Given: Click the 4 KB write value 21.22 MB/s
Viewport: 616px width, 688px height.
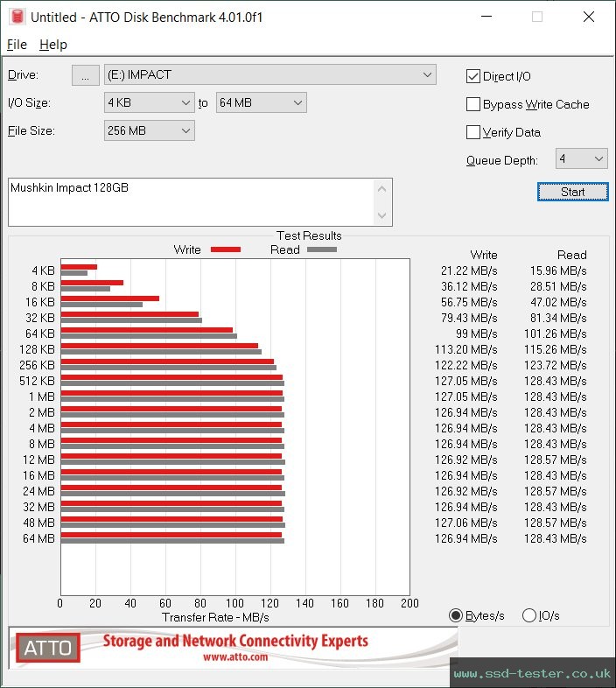Looking at the screenshot, I should (x=469, y=270).
